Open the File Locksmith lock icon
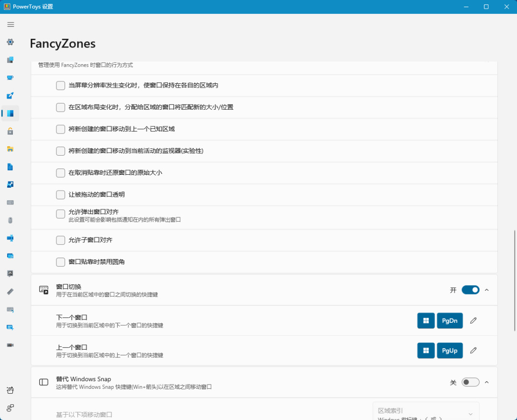The height and width of the screenshot is (420, 517). click(10, 131)
